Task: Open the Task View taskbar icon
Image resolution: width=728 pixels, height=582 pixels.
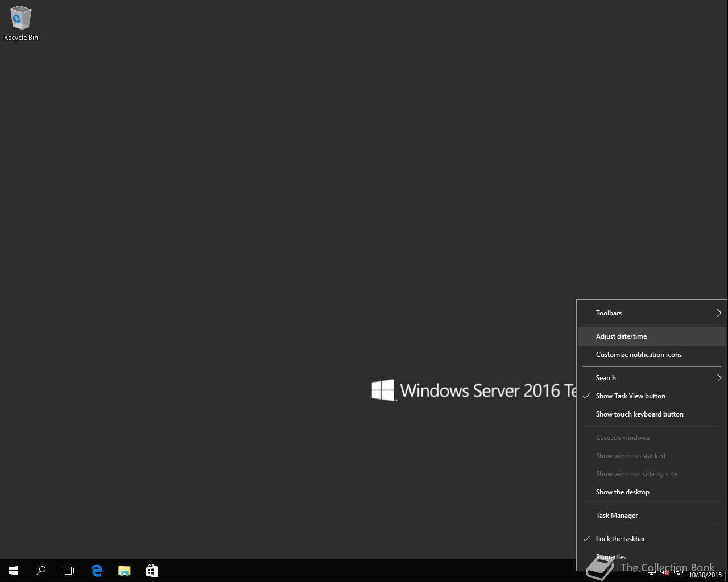Action: [x=68, y=571]
